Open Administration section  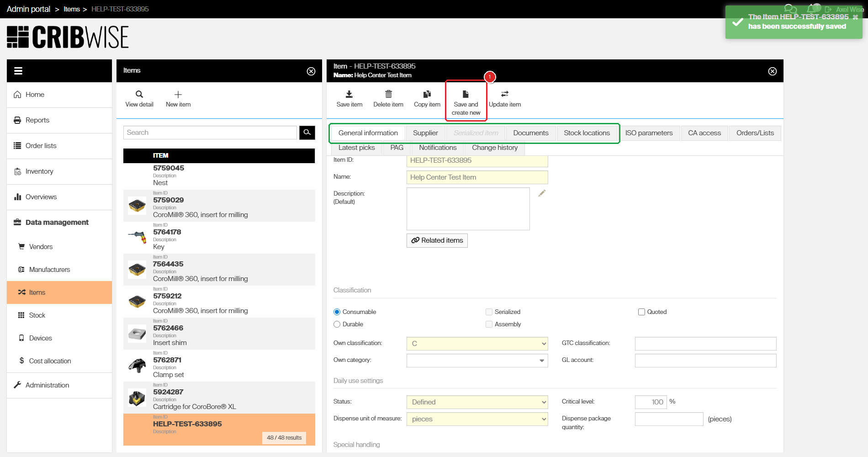pos(59,385)
